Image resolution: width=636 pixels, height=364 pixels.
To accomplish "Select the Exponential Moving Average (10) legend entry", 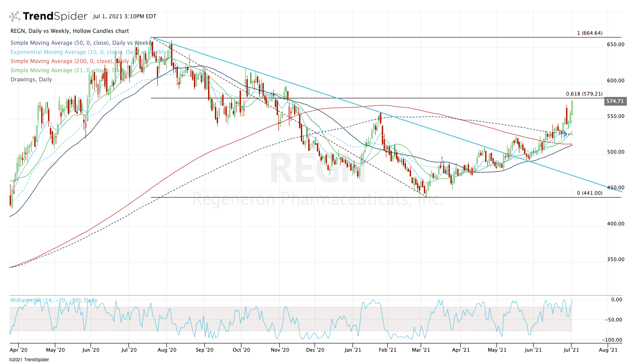I will click(89, 52).
